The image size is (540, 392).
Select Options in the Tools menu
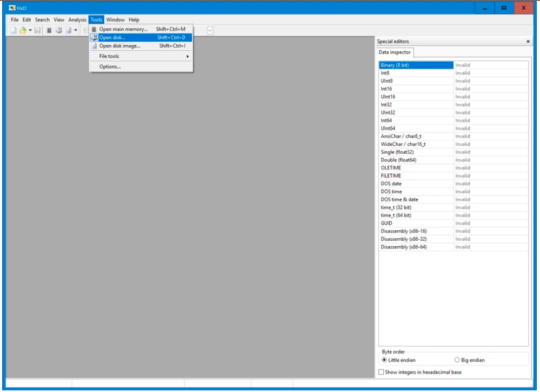click(x=110, y=66)
